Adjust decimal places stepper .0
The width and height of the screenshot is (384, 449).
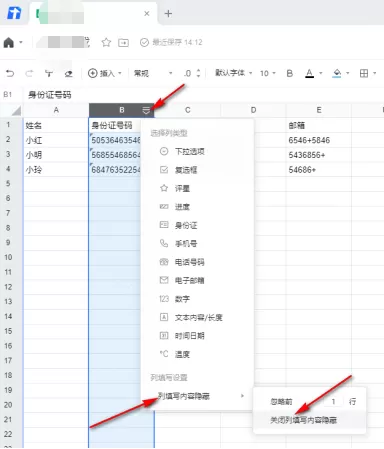point(192,73)
